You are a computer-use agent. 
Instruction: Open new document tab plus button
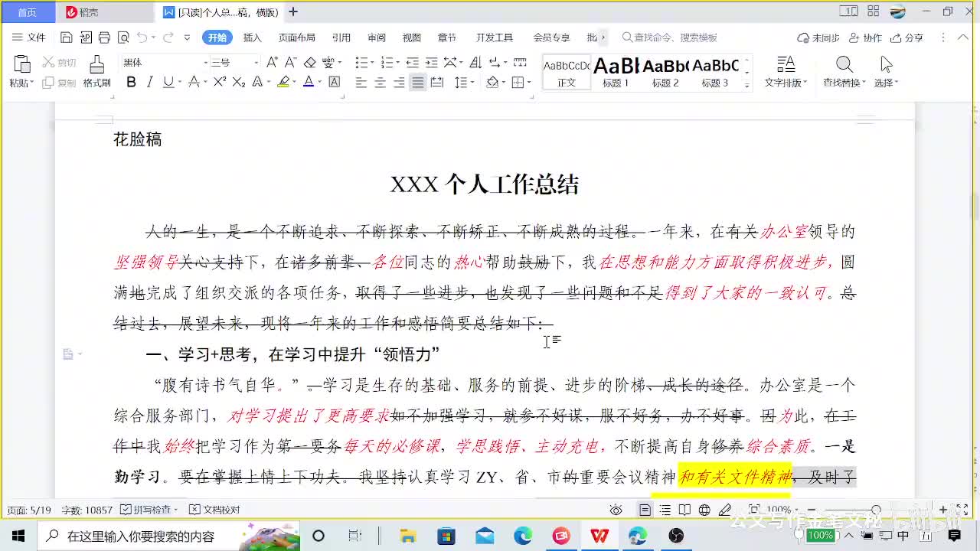293,12
